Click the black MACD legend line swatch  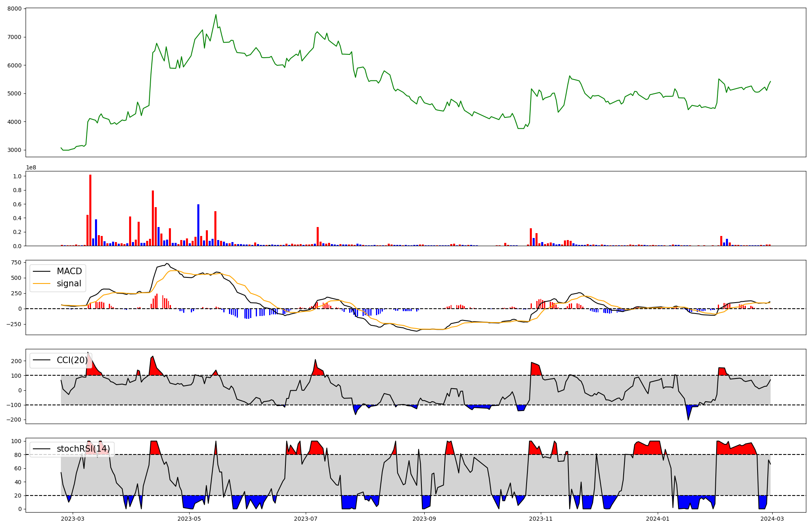[42, 271]
